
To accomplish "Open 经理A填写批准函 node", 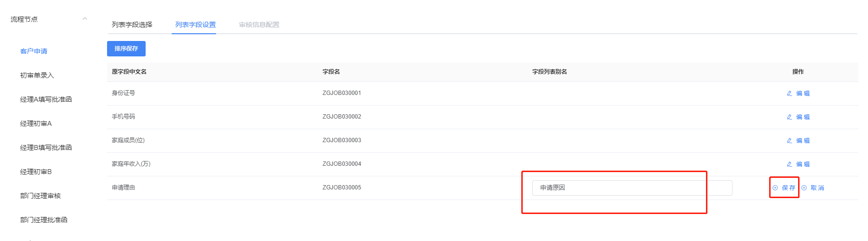I will click(x=46, y=99).
